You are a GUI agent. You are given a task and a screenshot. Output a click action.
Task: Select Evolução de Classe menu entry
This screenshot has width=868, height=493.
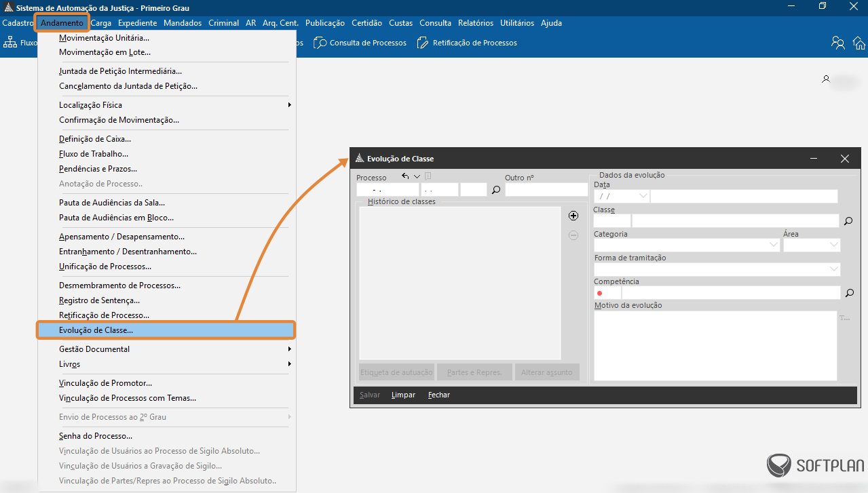[x=167, y=330]
